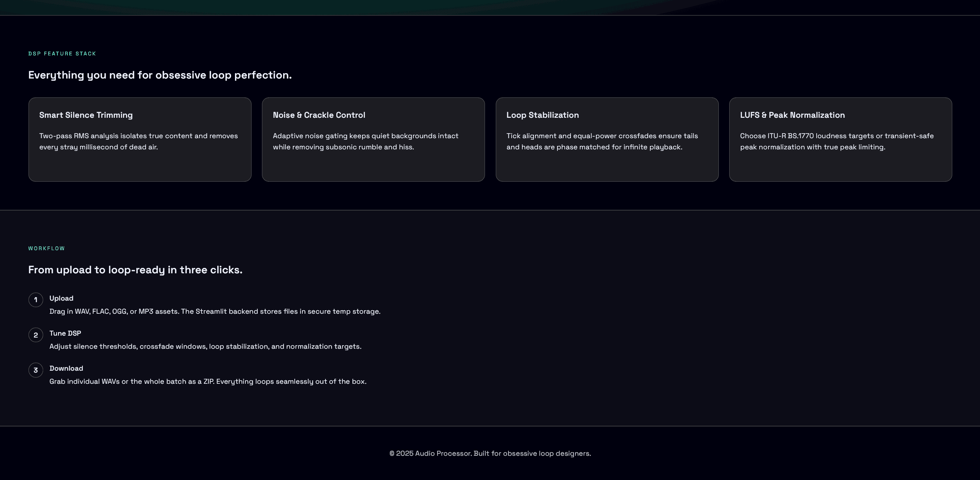Click the loop perfection section heading
This screenshot has width=980, height=480.
160,75
